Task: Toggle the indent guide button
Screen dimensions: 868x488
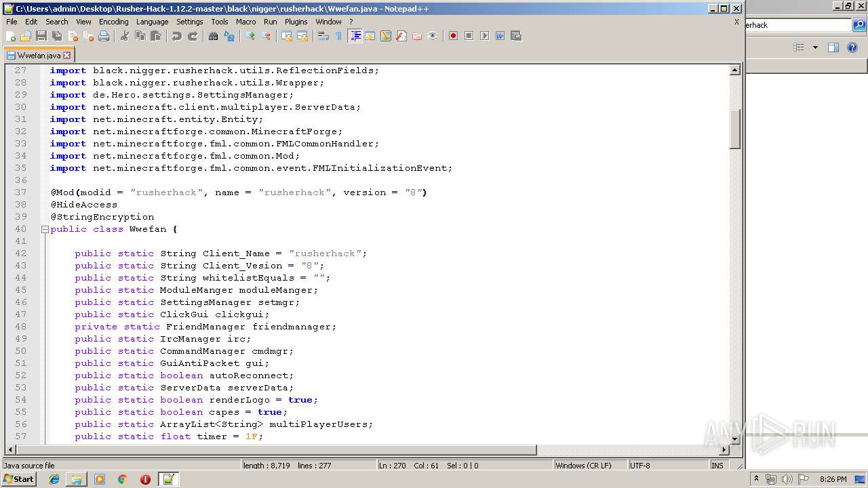Action: click(355, 36)
